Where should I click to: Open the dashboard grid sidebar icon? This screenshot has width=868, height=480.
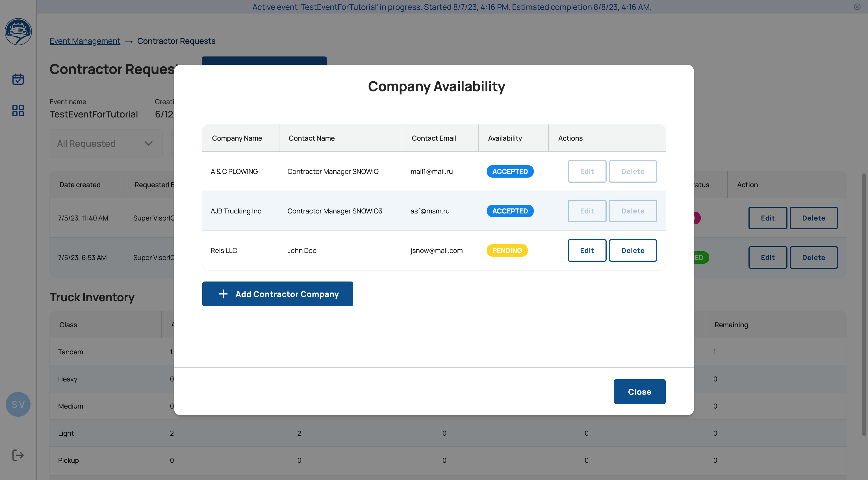[18, 110]
